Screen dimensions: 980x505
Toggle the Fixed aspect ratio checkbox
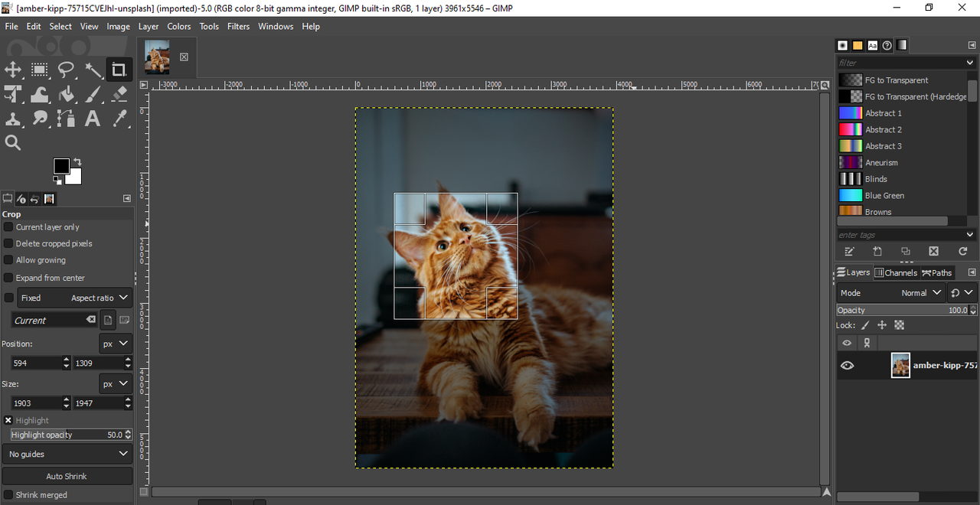pyautogui.click(x=8, y=298)
